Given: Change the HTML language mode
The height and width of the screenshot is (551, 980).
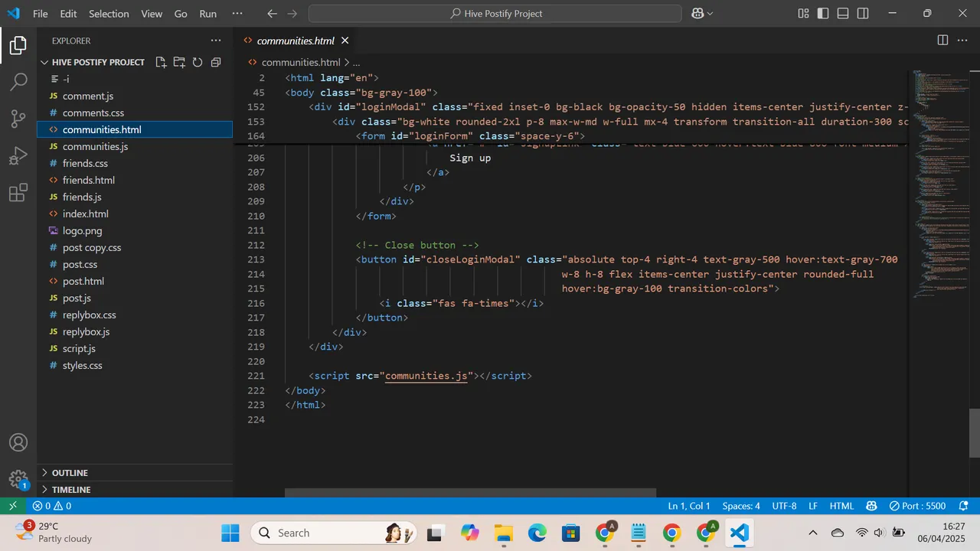Looking at the screenshot, I should 841,506.
